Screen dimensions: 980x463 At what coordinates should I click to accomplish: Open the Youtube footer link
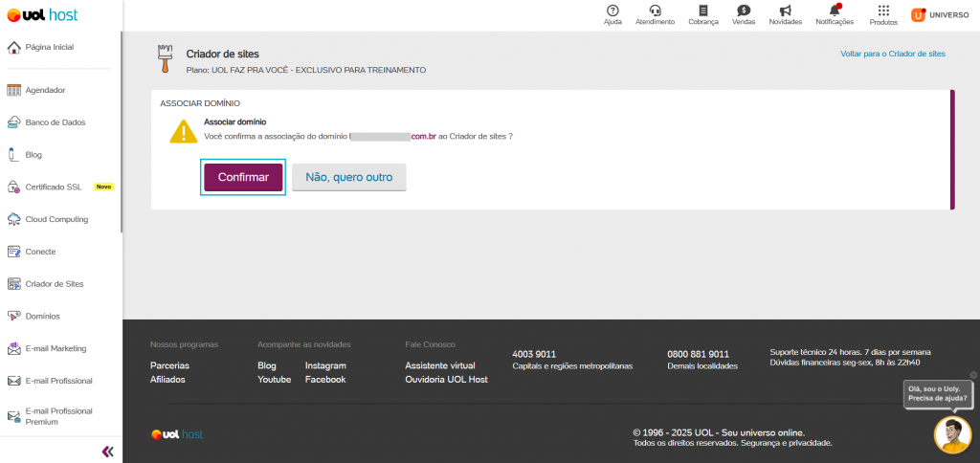tap(275, 379)
